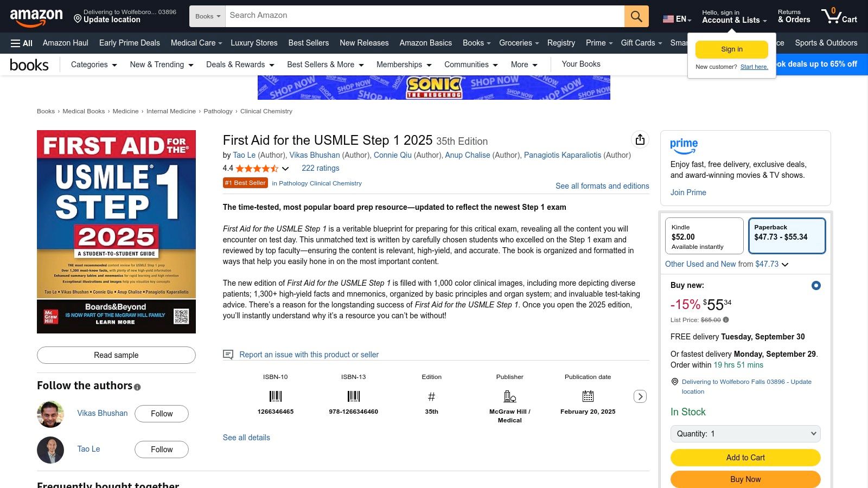Screen dimensions: 868x488
Task: Click the ISBN-13 barcode icon
Action: click(354, 396)
